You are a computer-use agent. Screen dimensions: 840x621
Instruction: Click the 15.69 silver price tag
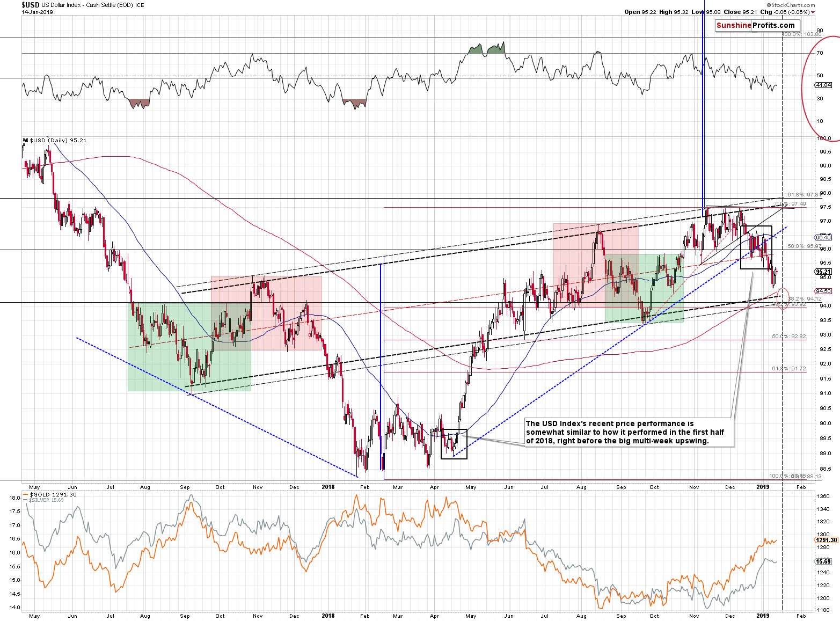[x=823, y=561]
